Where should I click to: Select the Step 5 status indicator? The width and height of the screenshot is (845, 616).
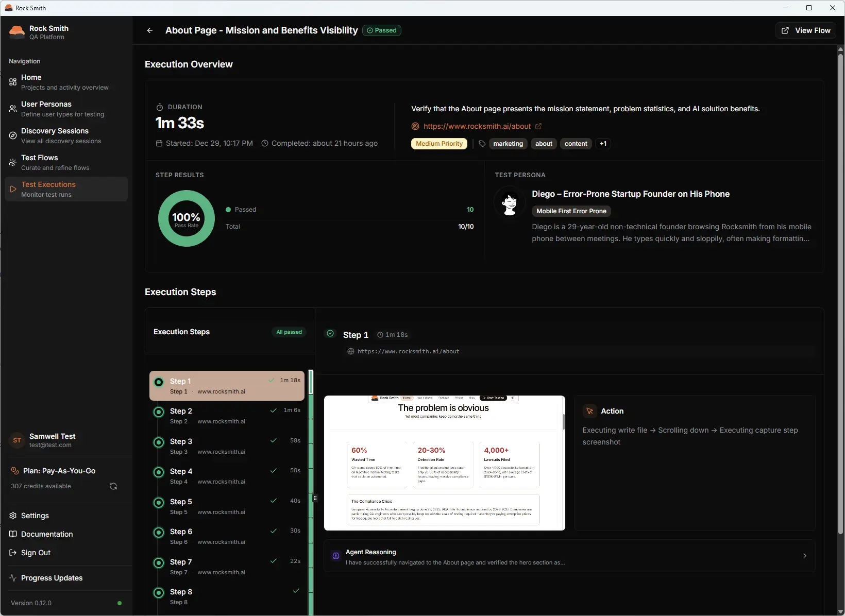pos(159,503)
